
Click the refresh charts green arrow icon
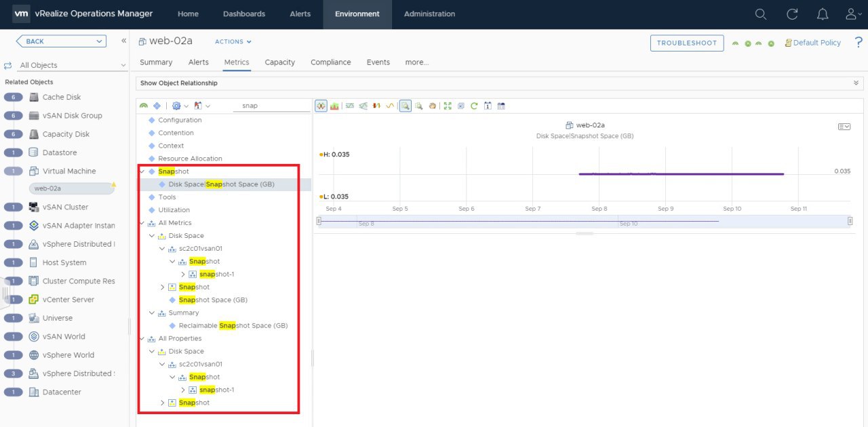[474, 106]
